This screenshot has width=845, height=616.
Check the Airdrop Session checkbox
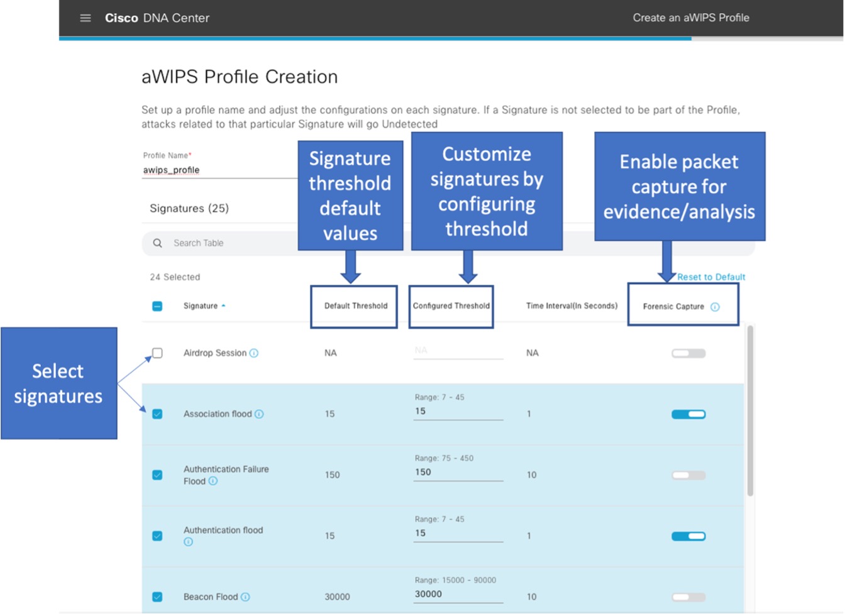pyautogui.click(x=157, y=353)
